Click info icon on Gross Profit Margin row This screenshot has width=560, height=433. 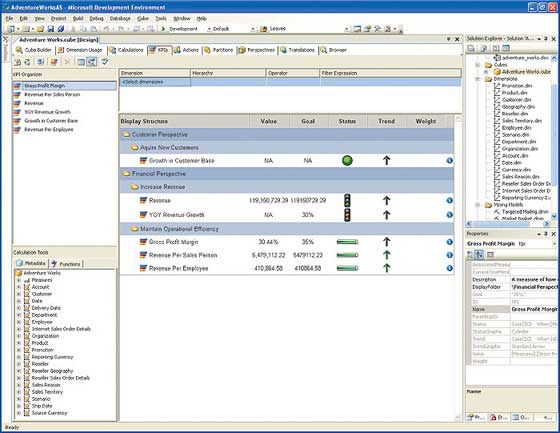tap(450, 242)
